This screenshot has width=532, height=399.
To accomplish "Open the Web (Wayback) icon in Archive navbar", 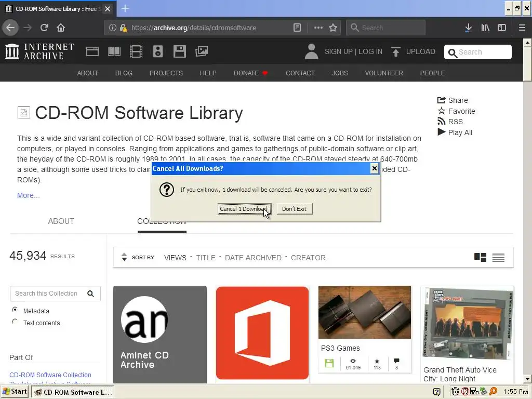I will (x=92, y=51).
